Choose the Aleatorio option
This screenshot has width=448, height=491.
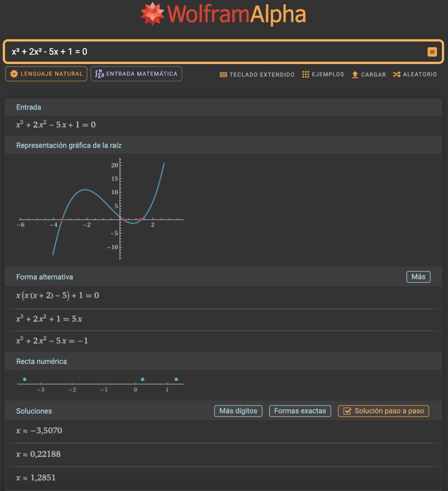[x=415, y=74]
